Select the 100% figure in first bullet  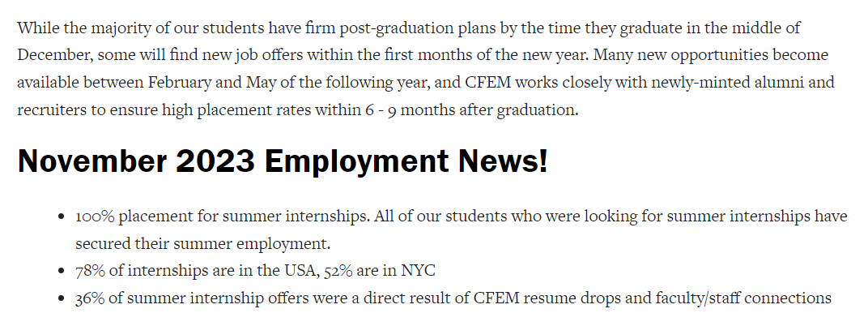[95, 217]
